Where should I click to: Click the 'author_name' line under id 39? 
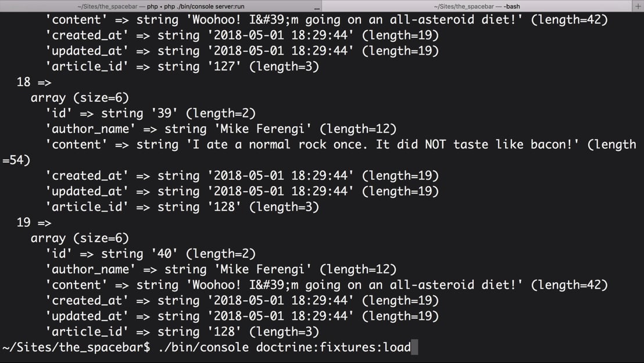pos(221,129)
